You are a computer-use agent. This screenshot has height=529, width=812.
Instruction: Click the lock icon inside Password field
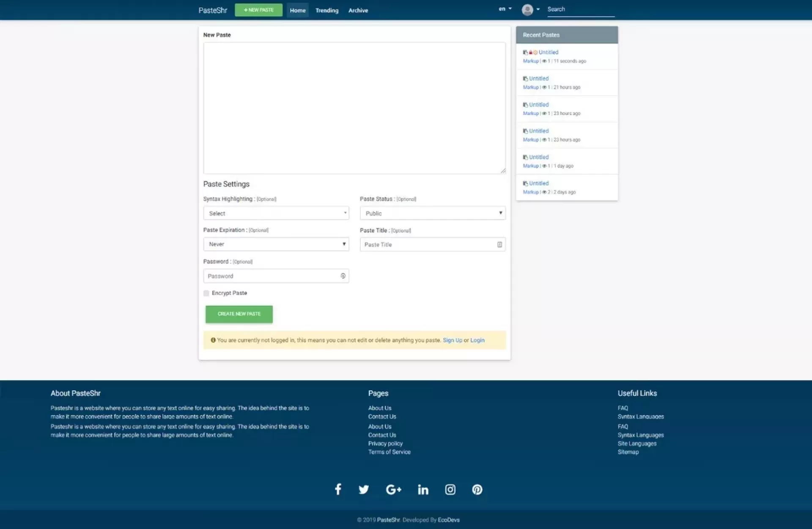click(x=343, y=276)
